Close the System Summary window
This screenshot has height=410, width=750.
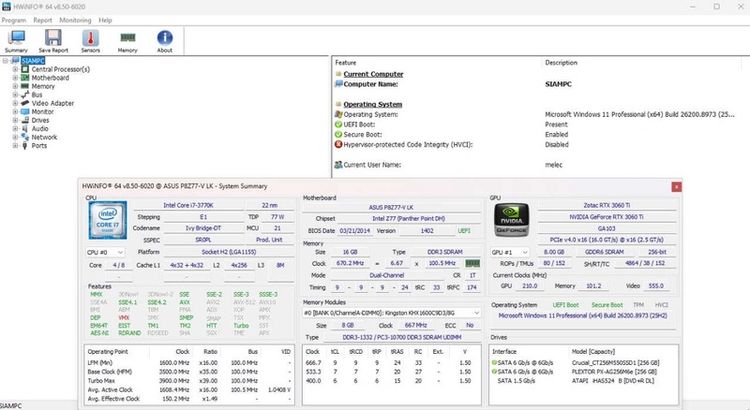click(x=676, y=187)
